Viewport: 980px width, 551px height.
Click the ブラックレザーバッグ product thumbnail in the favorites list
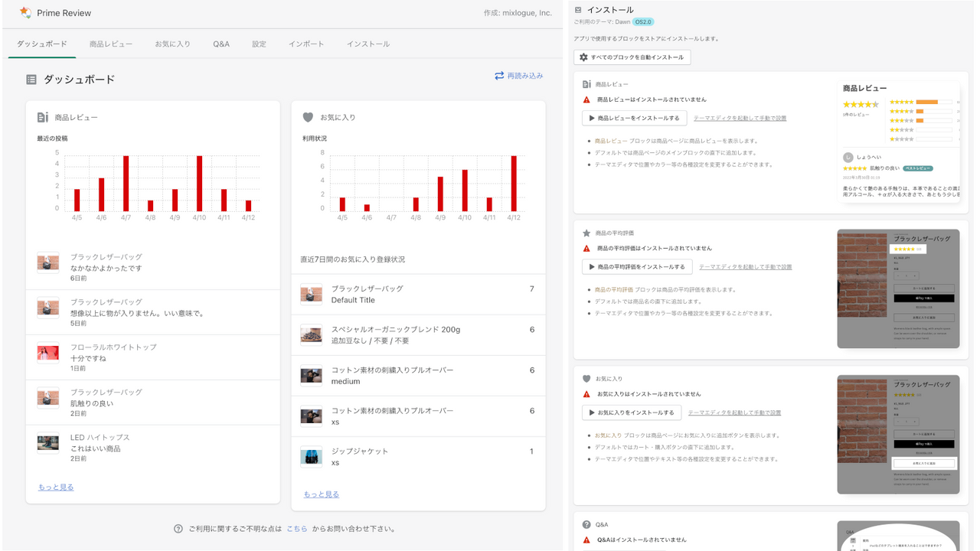coord(309,294)
